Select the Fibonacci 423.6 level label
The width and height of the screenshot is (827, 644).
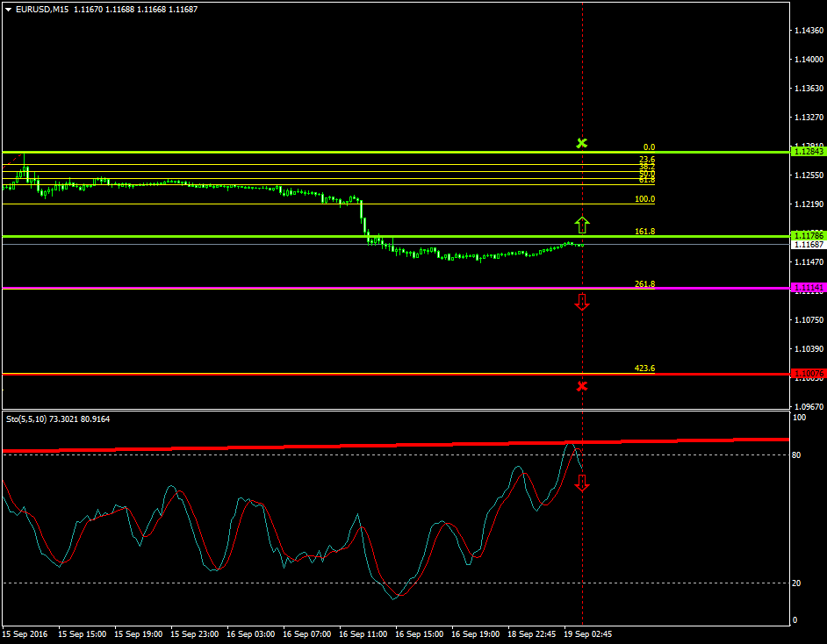[644, 369]
